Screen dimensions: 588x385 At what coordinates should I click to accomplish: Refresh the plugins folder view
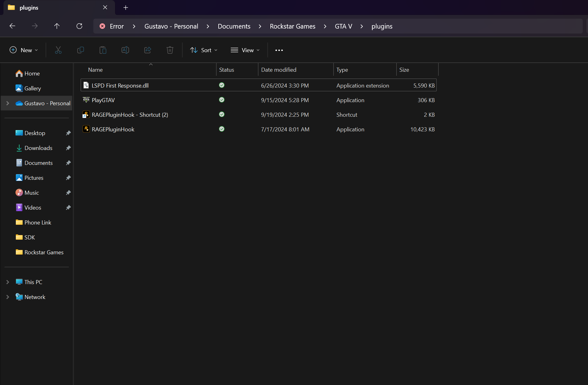(79, 26)
